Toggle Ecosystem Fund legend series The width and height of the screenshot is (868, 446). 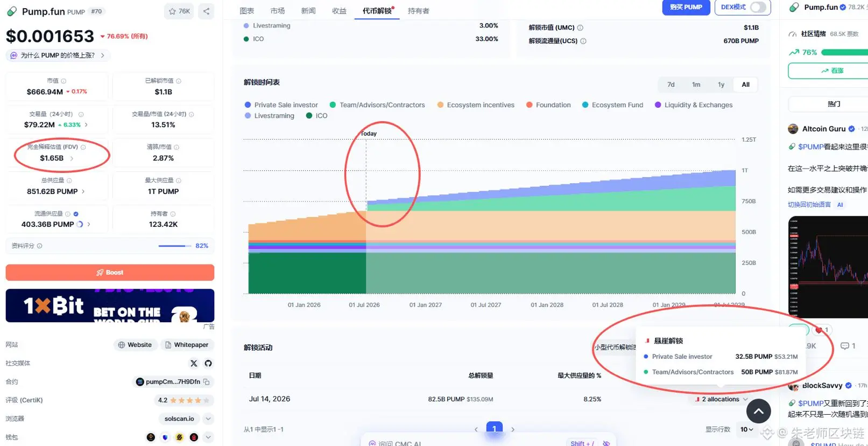612,105
